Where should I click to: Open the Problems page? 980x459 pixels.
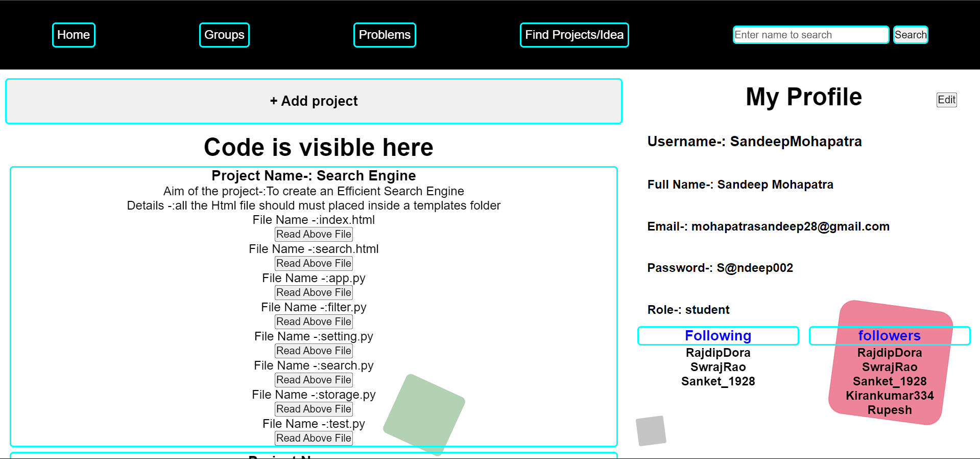(x=385, y=35)
